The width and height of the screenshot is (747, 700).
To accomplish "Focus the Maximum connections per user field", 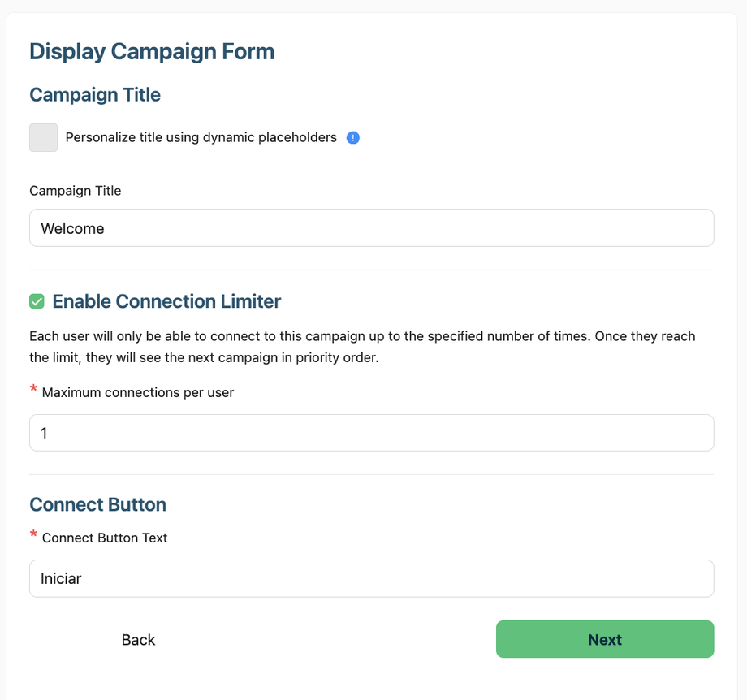I will coord(371,433).
